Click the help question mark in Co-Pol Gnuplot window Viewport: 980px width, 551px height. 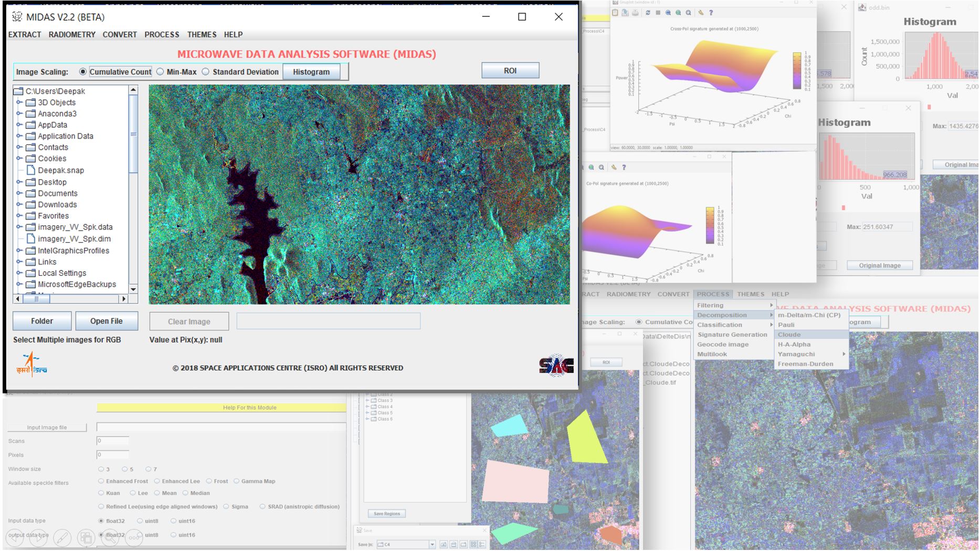(x=624, y=167)
